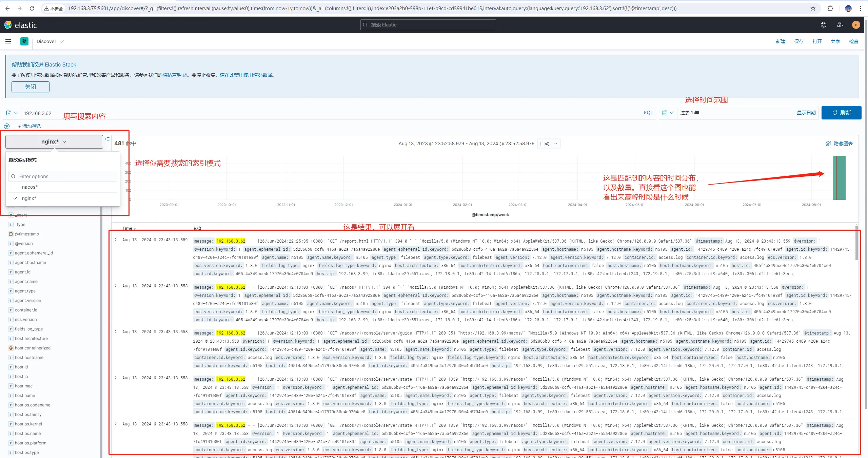Viewport: 868px width, 458px height.
Task: Click the blue Refresh button
Action: 841,113
